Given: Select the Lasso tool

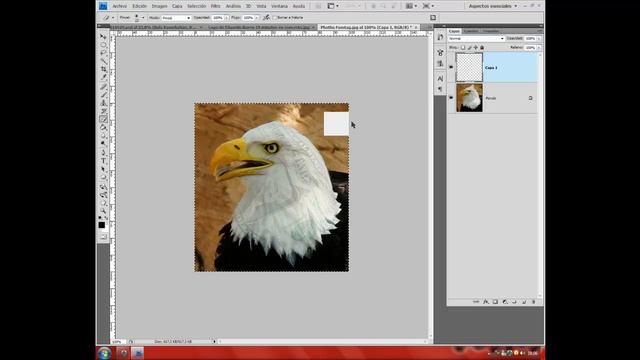Looking at the screenshot, I should [x=103, y=53].
